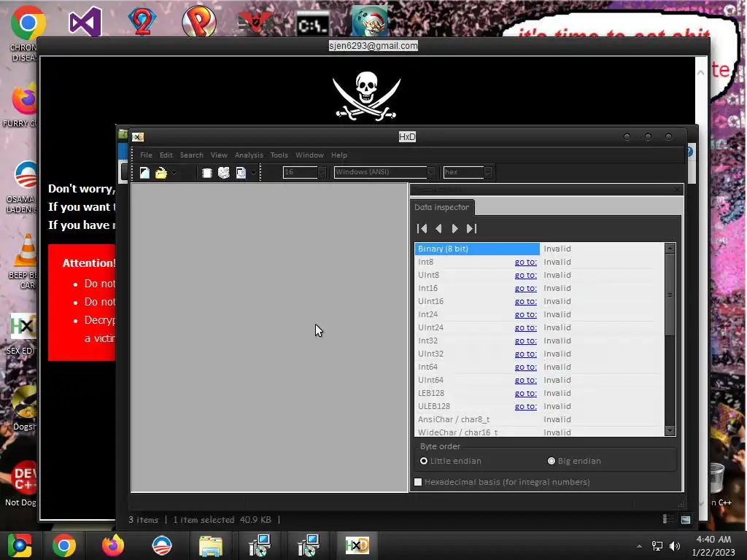The image size is (747, 560).
Task: Click the HxD title bar application icon
Action: coord(138,137)
